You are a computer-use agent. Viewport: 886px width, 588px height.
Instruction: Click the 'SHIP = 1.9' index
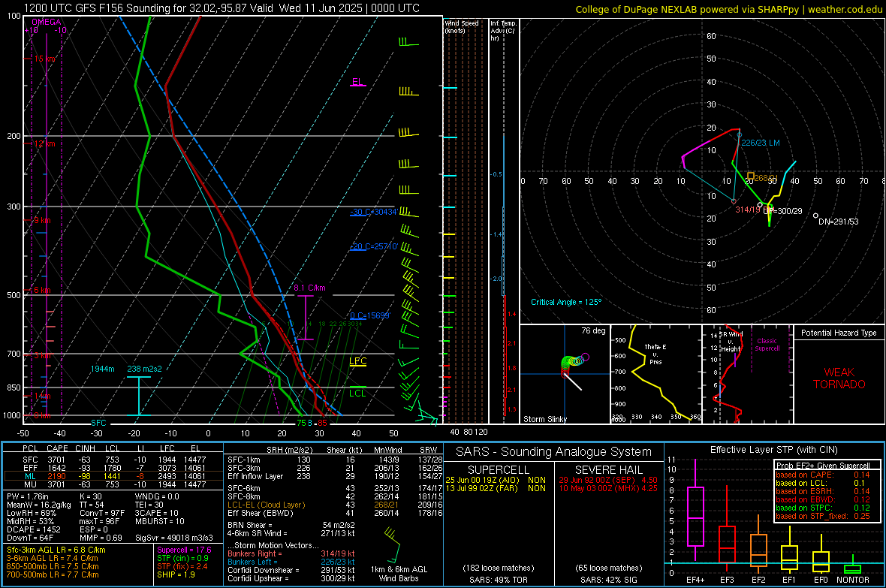[x=176, y=574]
